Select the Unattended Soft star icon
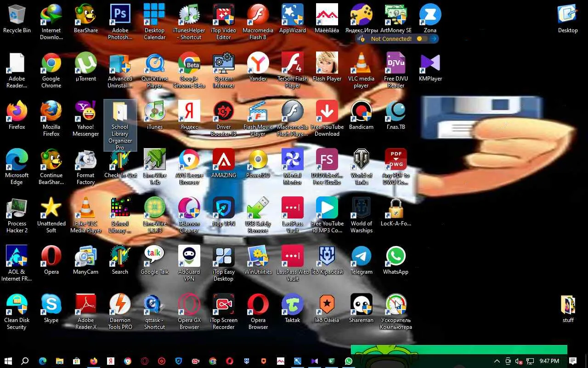Image resolution: width=588 pixels, height=368 pixels. coord(51,215)
